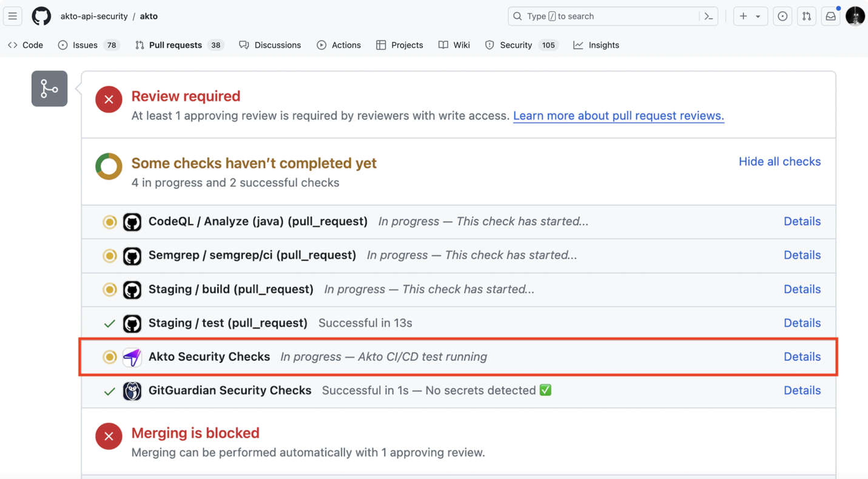Click the Pull requests count badge 38
The image size is (868, 479).
click(215, 45)
